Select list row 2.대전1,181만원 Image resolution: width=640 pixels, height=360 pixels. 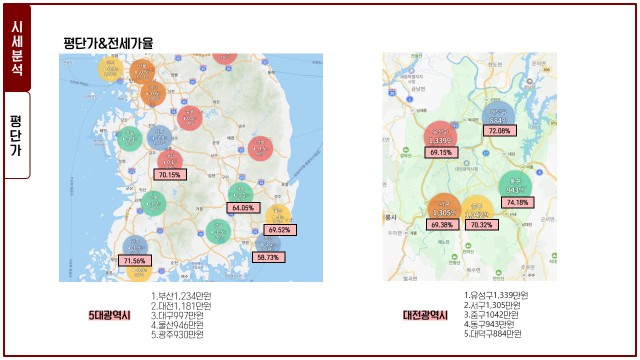[181, 306]
